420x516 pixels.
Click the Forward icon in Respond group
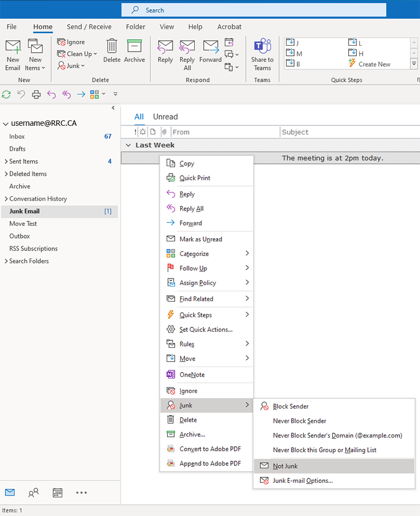tap(210, 51)
